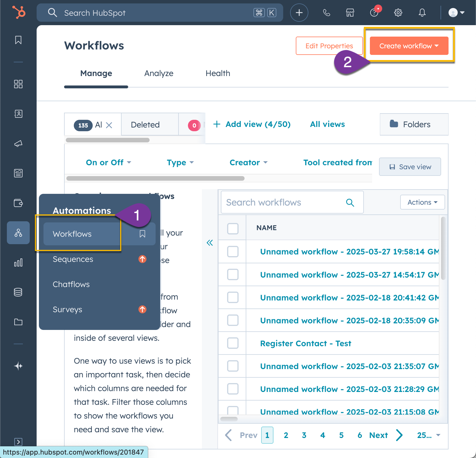Open the workspaces grid icon in sidebar

pos(18,84)
